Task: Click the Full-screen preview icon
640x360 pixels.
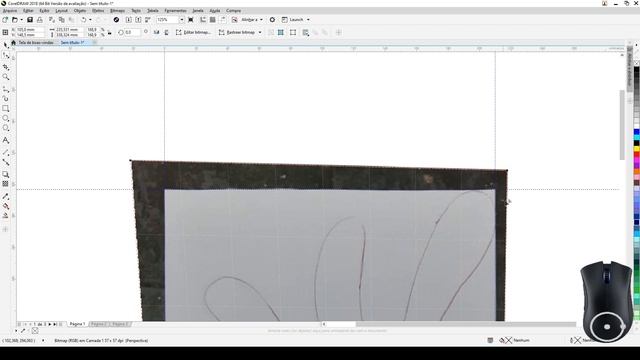Action: (191, 20)
